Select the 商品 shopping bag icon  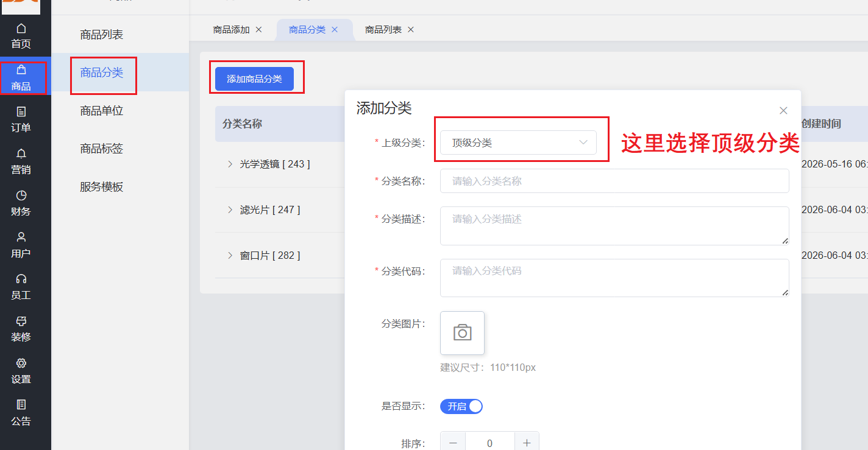click(x=21, y=70)
